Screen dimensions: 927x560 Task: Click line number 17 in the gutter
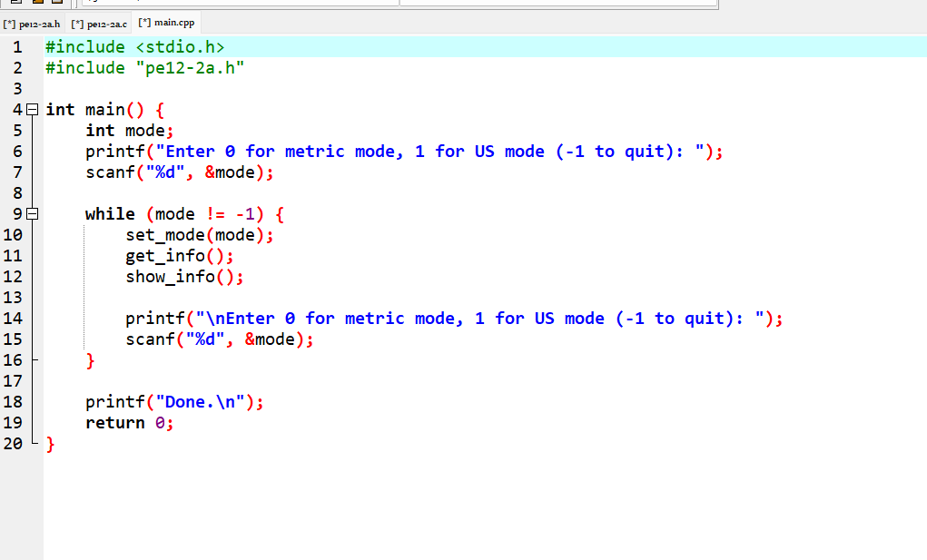[x=13, y=381]
